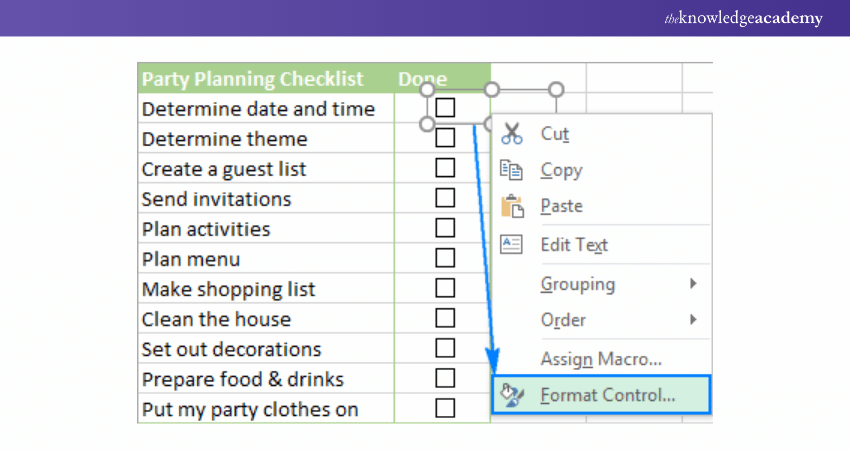Screen dimensions: 850x450
Task: Click the Edit Text icon
Action: tap(512, 244)
